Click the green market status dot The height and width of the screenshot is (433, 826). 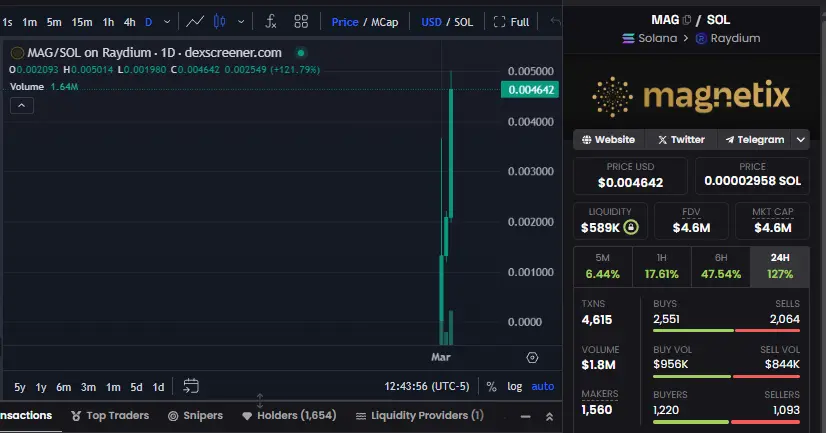[301, 53]
